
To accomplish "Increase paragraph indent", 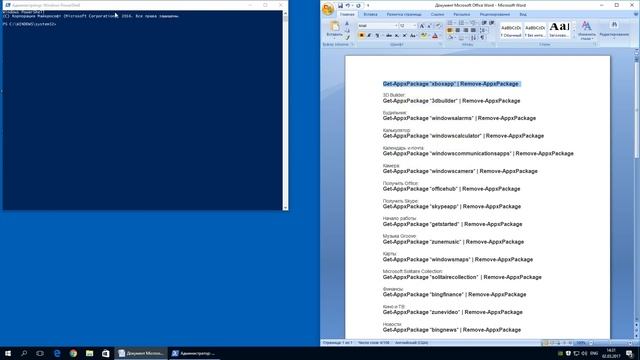I will pos(491,22).
